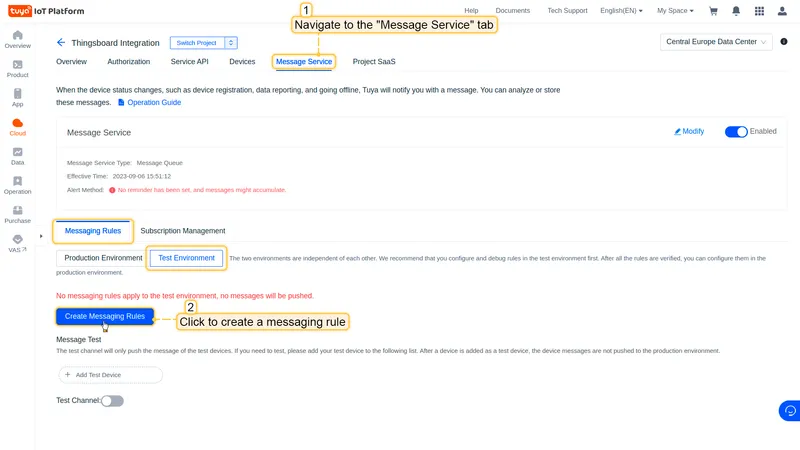Click the 'No messaging rules apply' red notice
The width and height of the screenshot is (800, 450).
185,296
